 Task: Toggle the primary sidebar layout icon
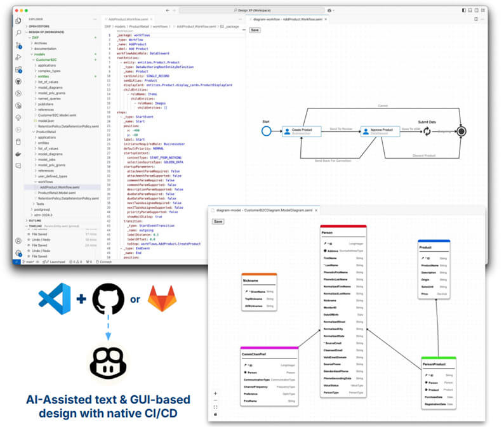click(464, 11)
